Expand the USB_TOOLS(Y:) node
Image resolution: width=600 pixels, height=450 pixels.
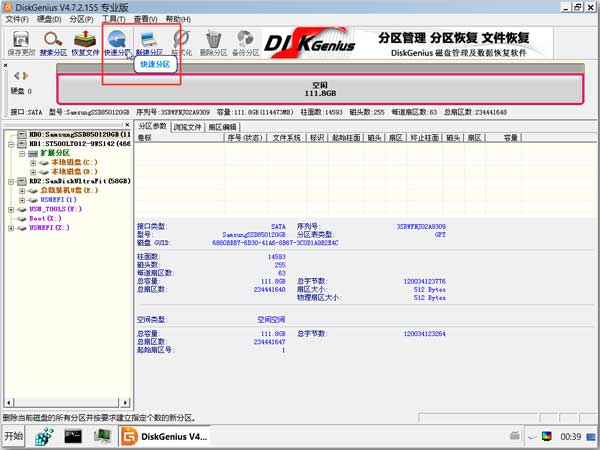click(11, 209)
